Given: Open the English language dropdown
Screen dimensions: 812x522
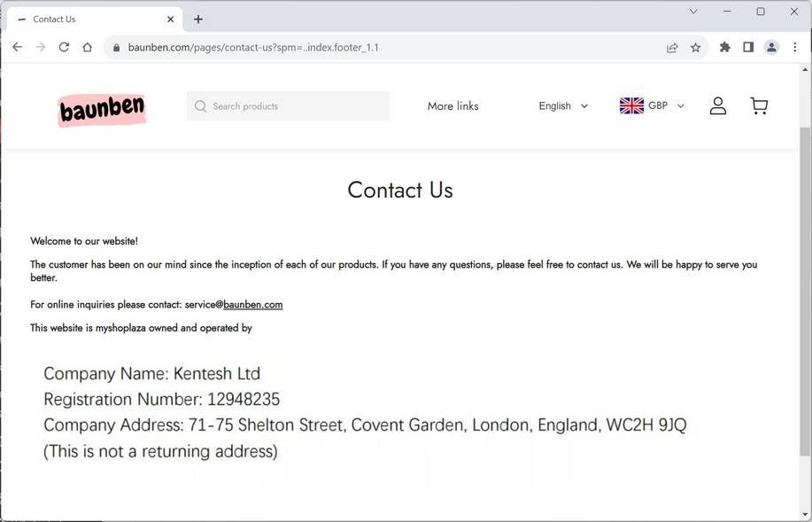Looking at the screenshot, I should 561,105.
